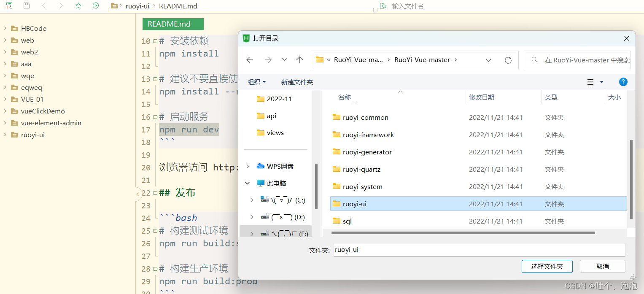Image resolution: width=644 pixels, height=294 pixels.
Task: Click the new file icon in HBuilderX toolbar
Action: click(9, 5)
